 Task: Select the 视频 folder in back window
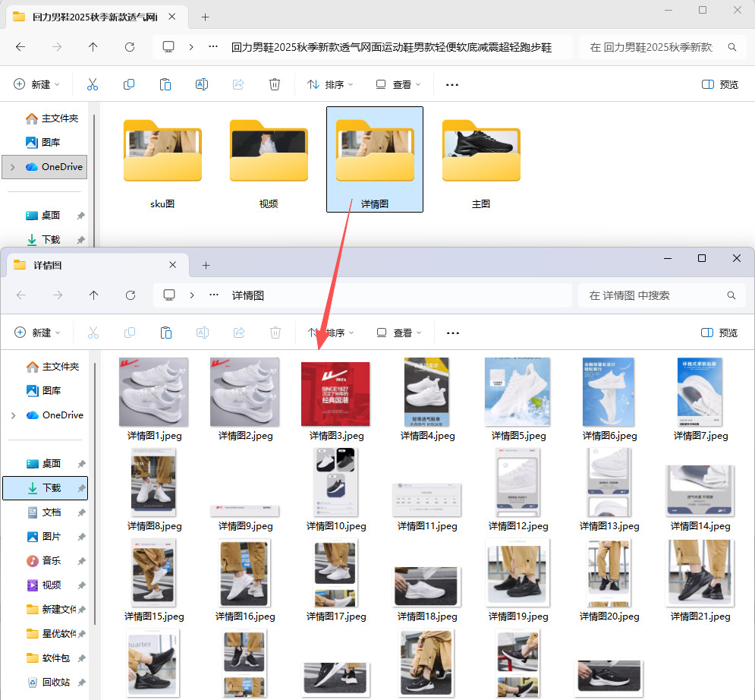click(x=269, y=159)
